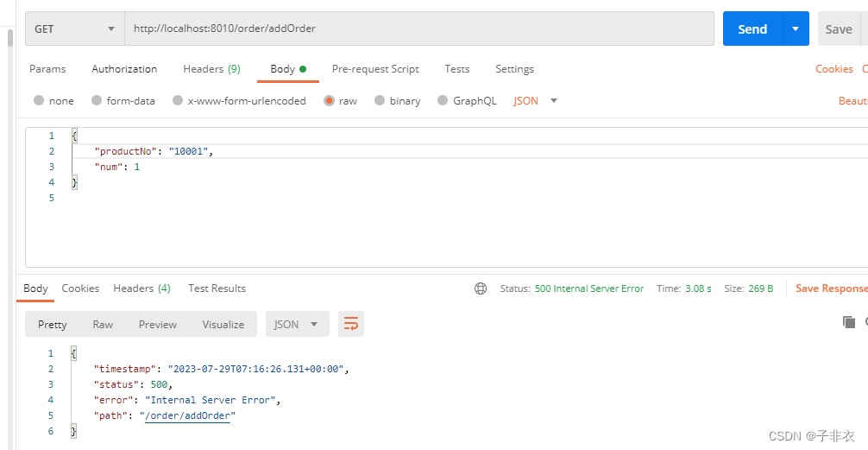Select the form-data body type
868x450 pixels.
pyautogui.click(x=123, y=101)
